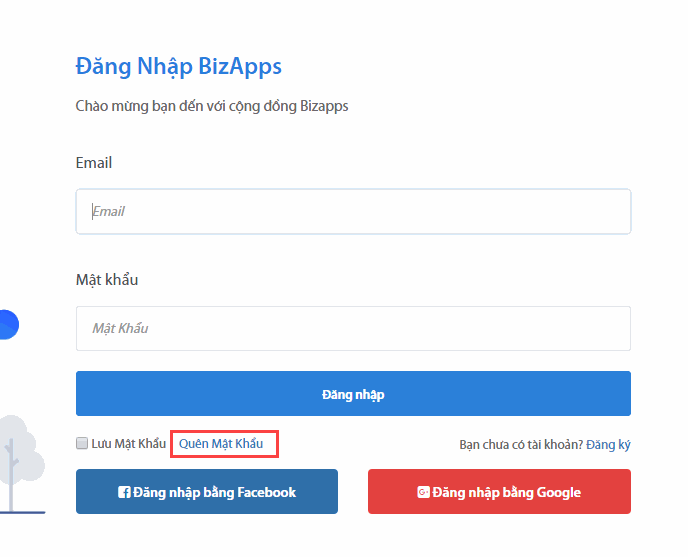Click the Facebook logo icon
This screenshot has width=688, height=557.
point(125,492)
